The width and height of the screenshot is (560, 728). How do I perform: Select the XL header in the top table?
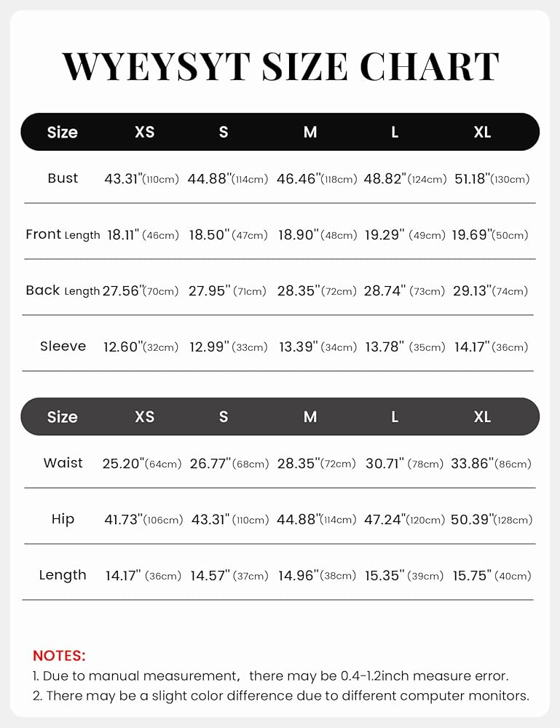(482, 132)
